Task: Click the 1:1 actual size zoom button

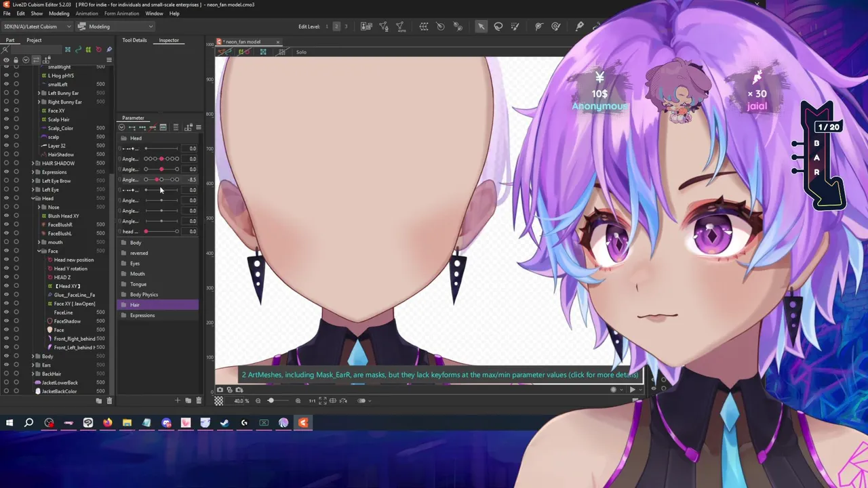Action: pos(312,401)
